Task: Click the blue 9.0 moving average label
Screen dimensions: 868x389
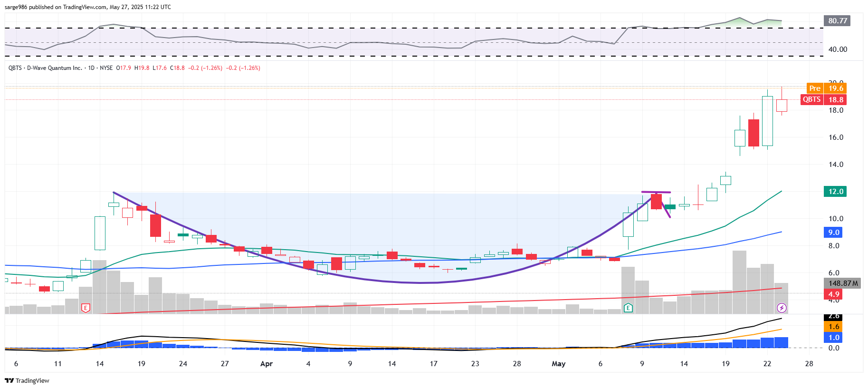Action: (834, 233)
